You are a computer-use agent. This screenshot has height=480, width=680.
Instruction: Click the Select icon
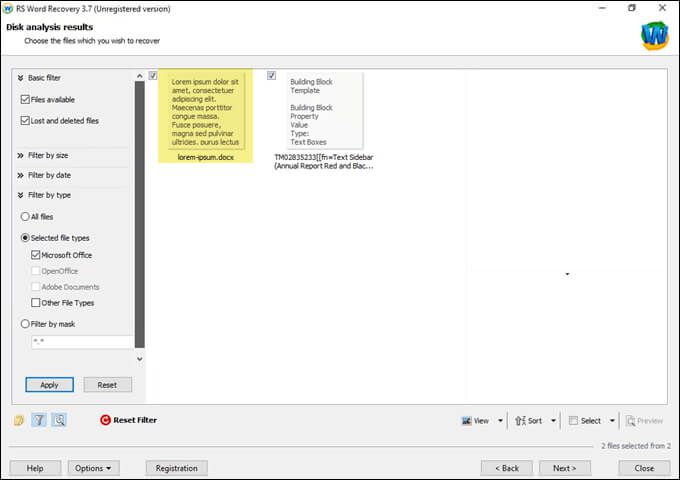[573, 421]
